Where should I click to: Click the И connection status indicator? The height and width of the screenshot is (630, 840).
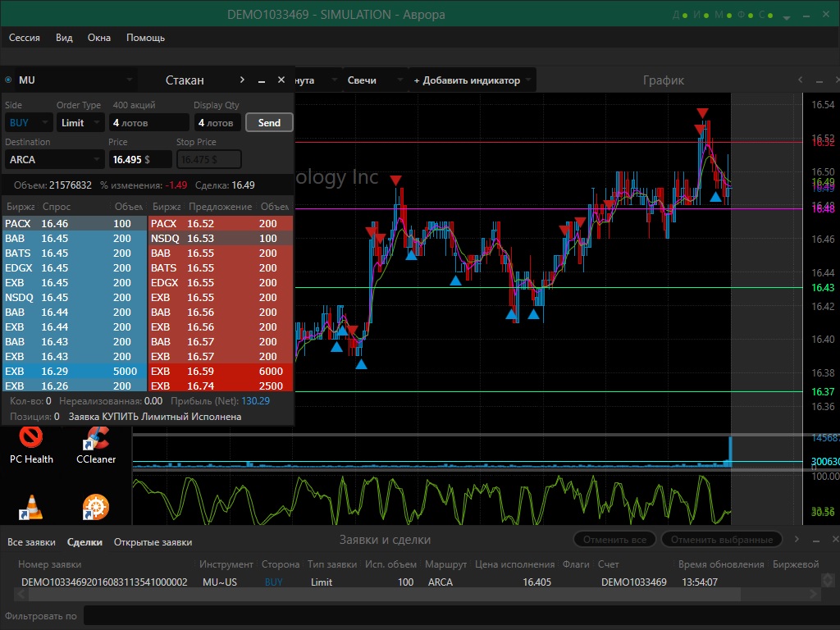pos(701,15)
